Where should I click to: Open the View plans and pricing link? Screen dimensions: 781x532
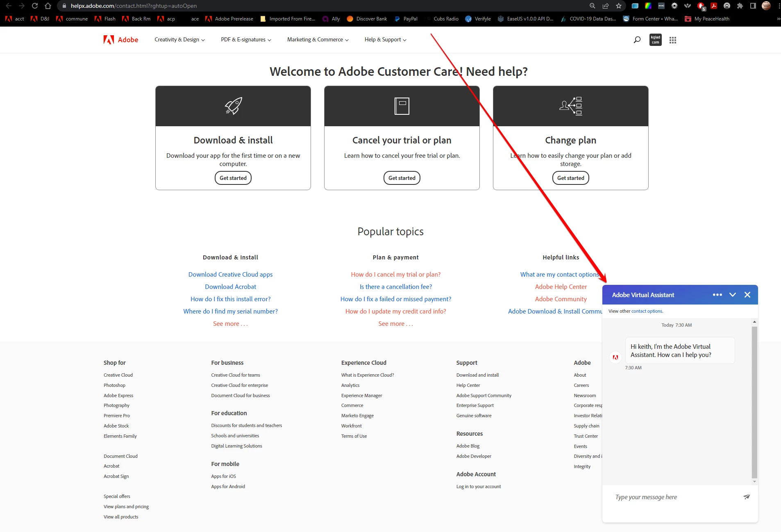pyautogui.click(x=126, y=507)
